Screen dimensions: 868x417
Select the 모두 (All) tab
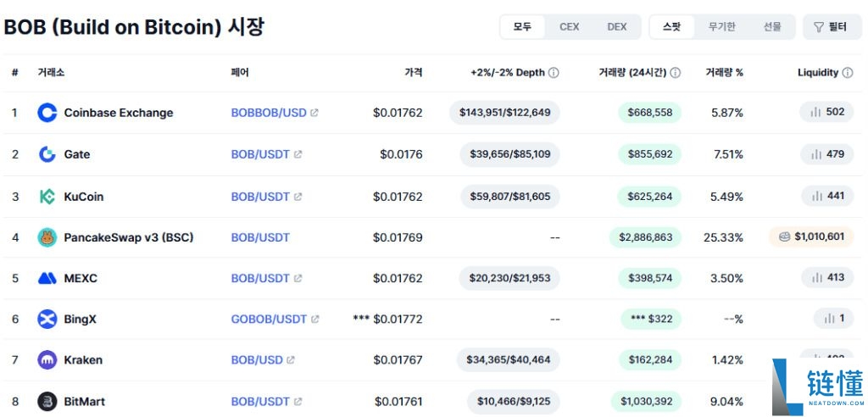coord(522,27)
